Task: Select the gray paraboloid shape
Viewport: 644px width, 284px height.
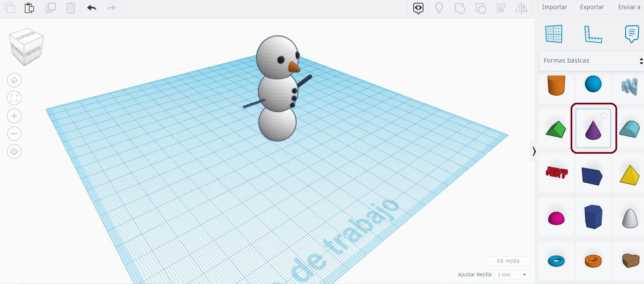Action: [630, 218]
